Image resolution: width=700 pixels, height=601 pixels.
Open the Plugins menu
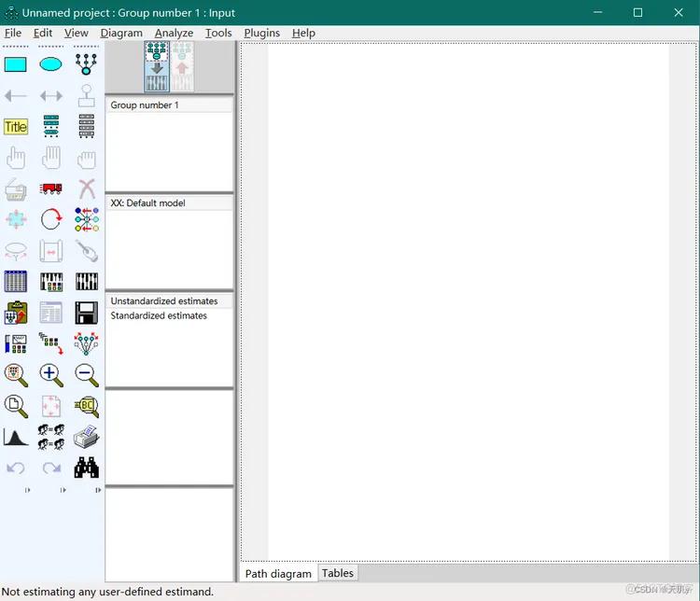tap(261, 33)
